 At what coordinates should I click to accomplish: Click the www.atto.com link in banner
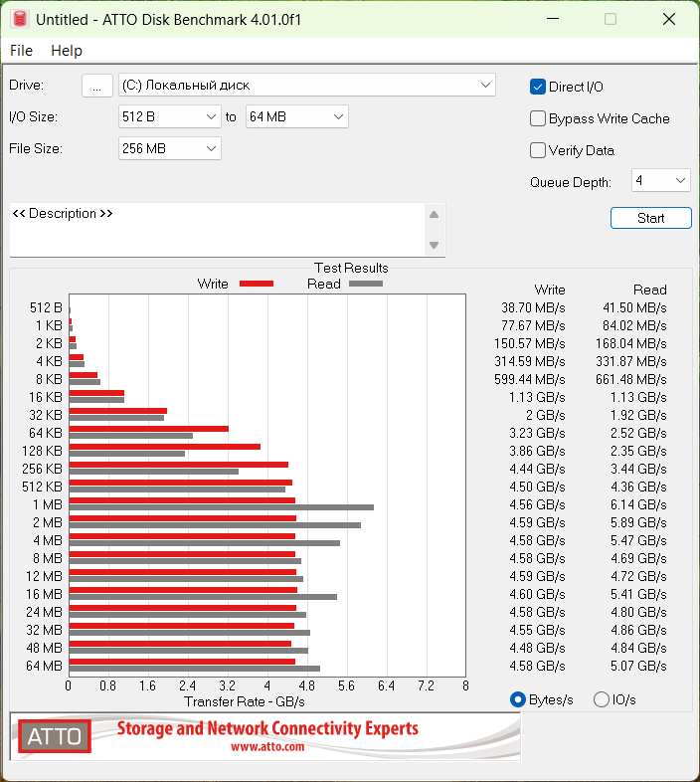pos(267,747)
